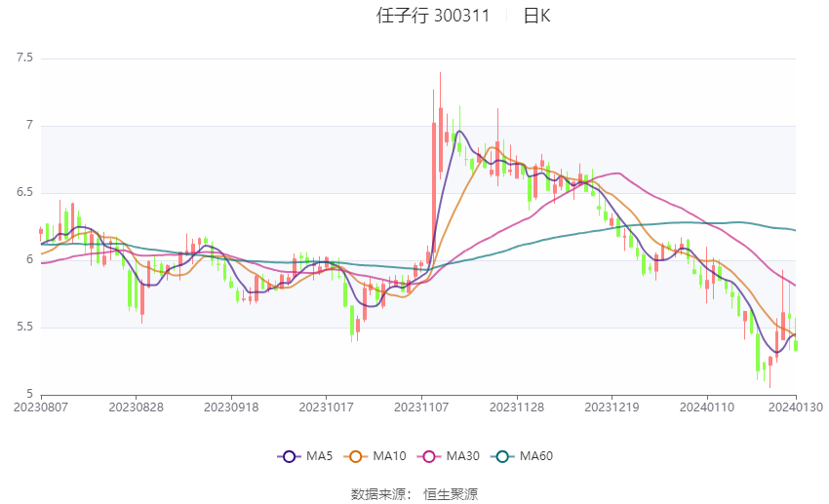Click the 7.5 price label on y-axis
The image size is (829, 504).
[x=24, y=58]
